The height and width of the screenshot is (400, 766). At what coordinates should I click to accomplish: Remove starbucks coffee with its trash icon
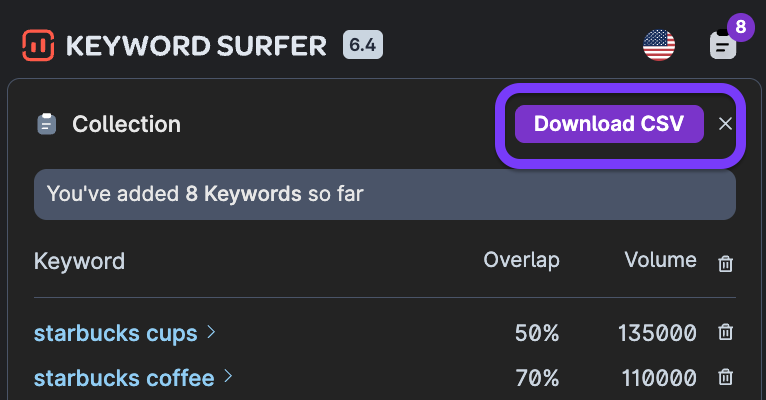tap(726, 378)
